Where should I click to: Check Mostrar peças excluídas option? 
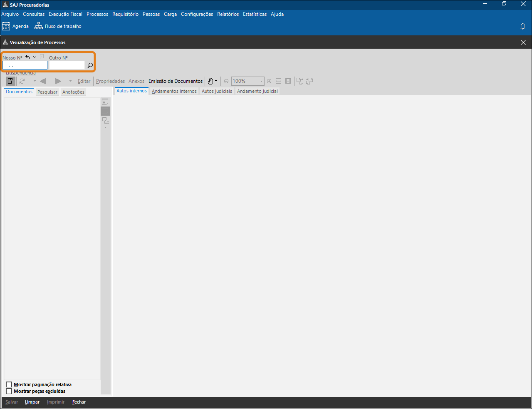pyautogui.click(x=9, y=391)
